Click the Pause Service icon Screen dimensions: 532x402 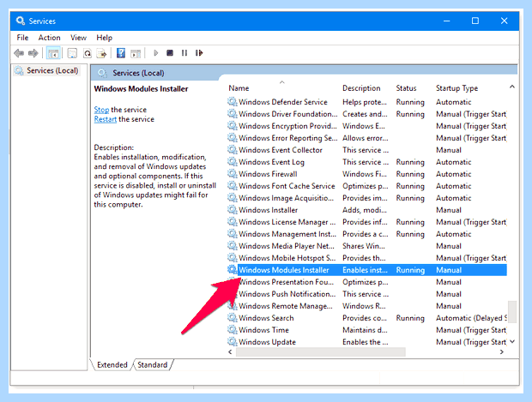(184, 53)
